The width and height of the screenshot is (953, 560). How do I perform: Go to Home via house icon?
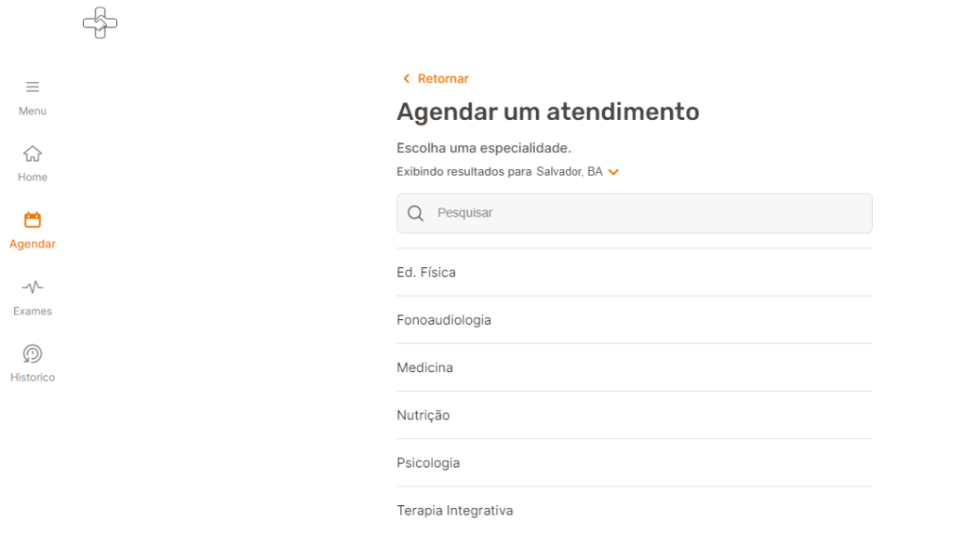point(33,153)
